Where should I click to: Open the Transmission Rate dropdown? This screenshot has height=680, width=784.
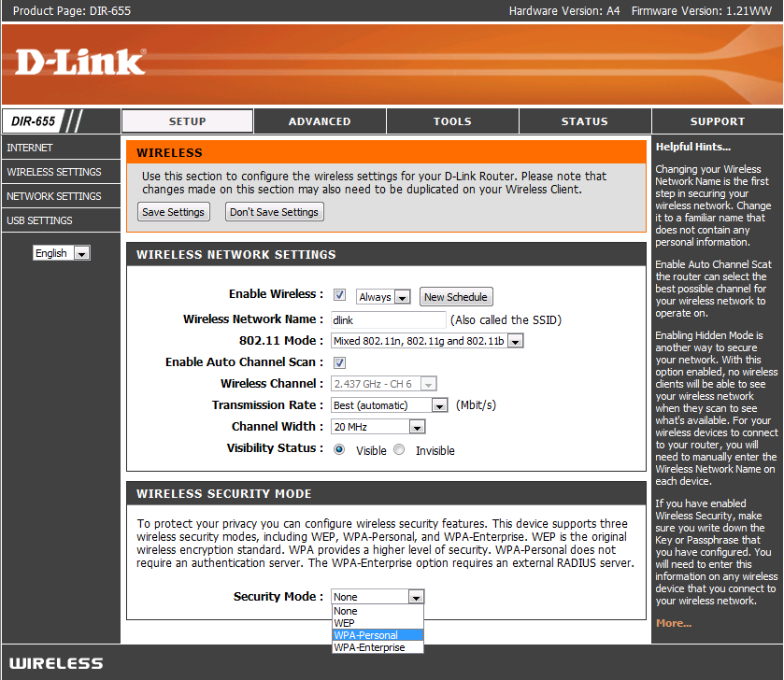389,405
